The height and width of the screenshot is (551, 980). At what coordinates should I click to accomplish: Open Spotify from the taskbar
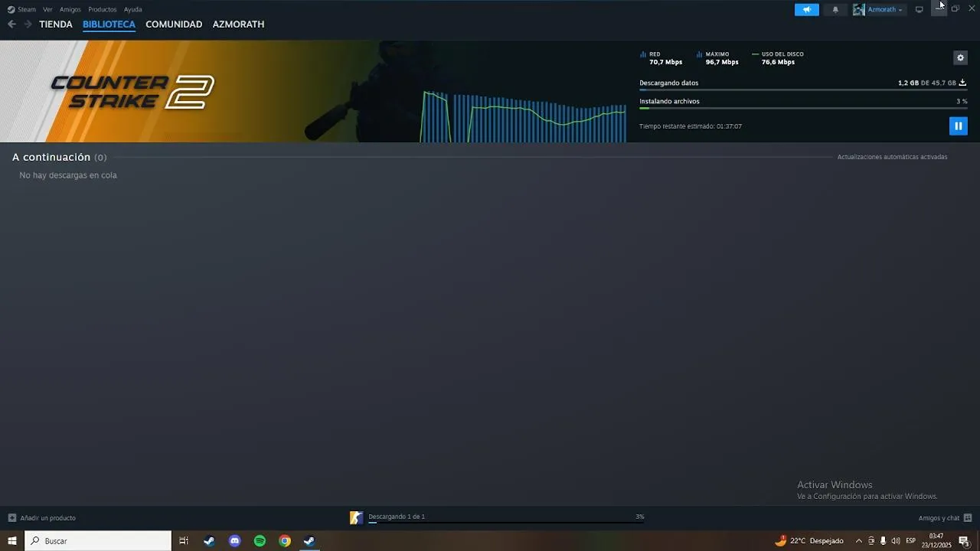point(260,541)
